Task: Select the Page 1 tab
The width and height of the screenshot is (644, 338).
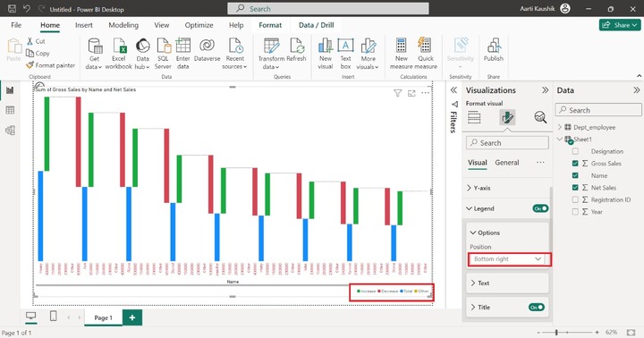Action: click(x=103, y=317)
